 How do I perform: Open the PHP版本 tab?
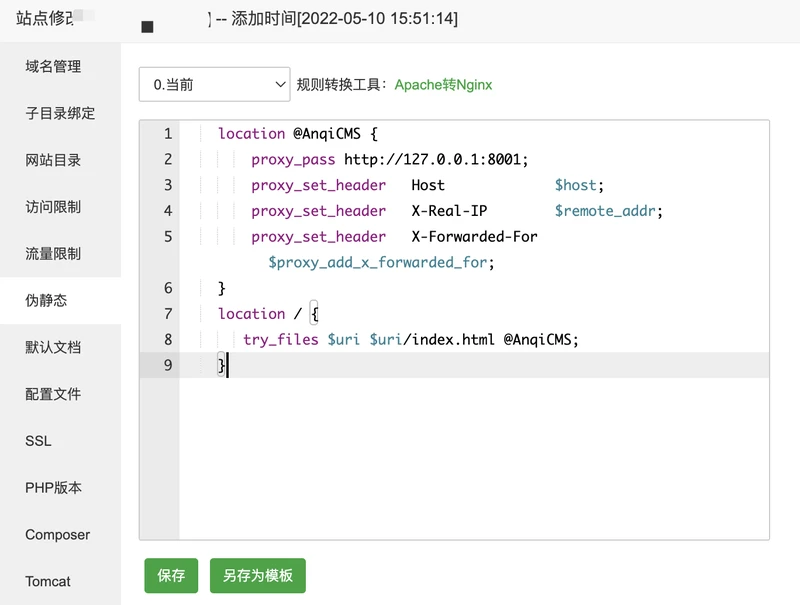click(54, 488)
